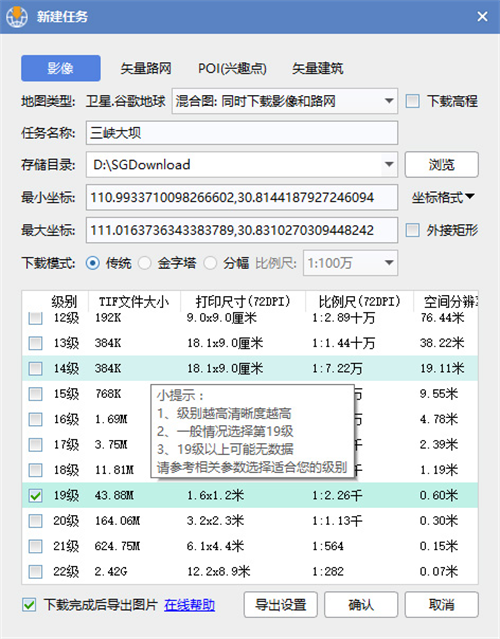This screenshot has width=500, height=639.
Task: Click the 取消 button
Action: pos(441,605)
